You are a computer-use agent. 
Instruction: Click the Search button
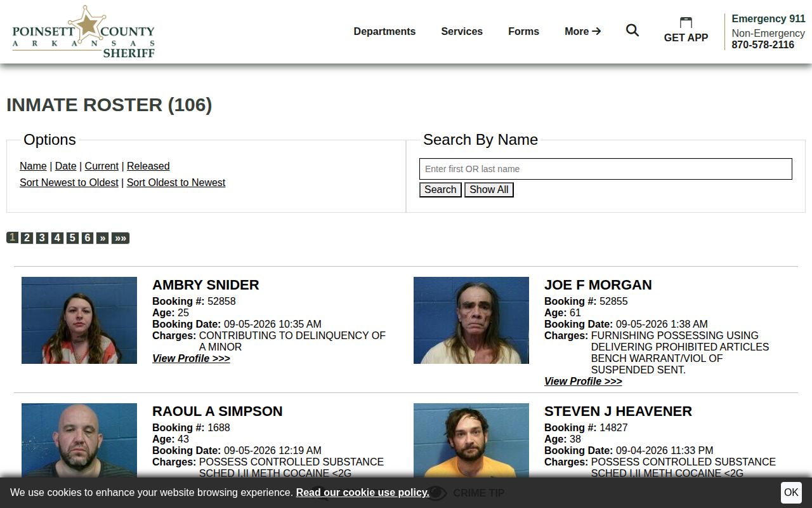pos(440,190)
